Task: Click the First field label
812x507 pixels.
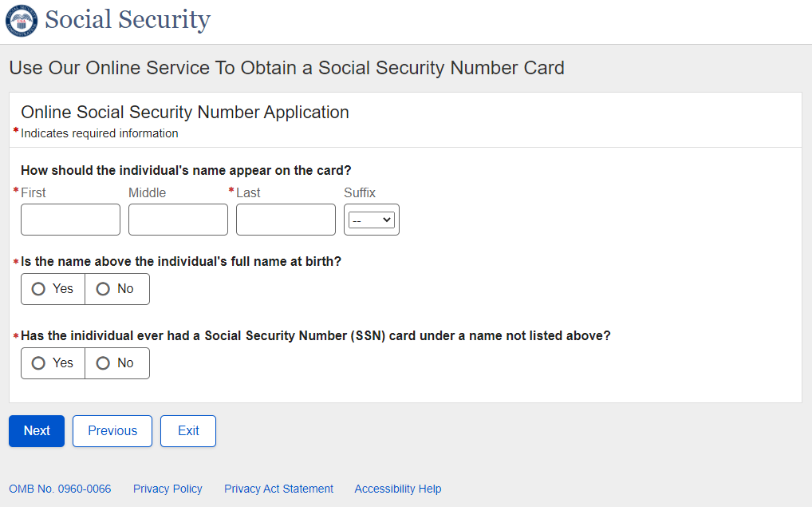Action: (34, 192)
